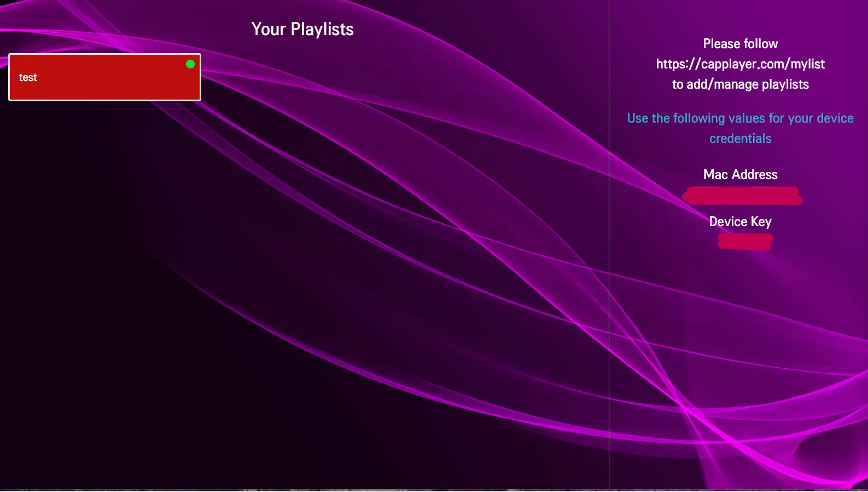Click the green status dot on test playlist
Image resolution: width=868 pixels, height=492 pixels.
click(x=190, y=64)
